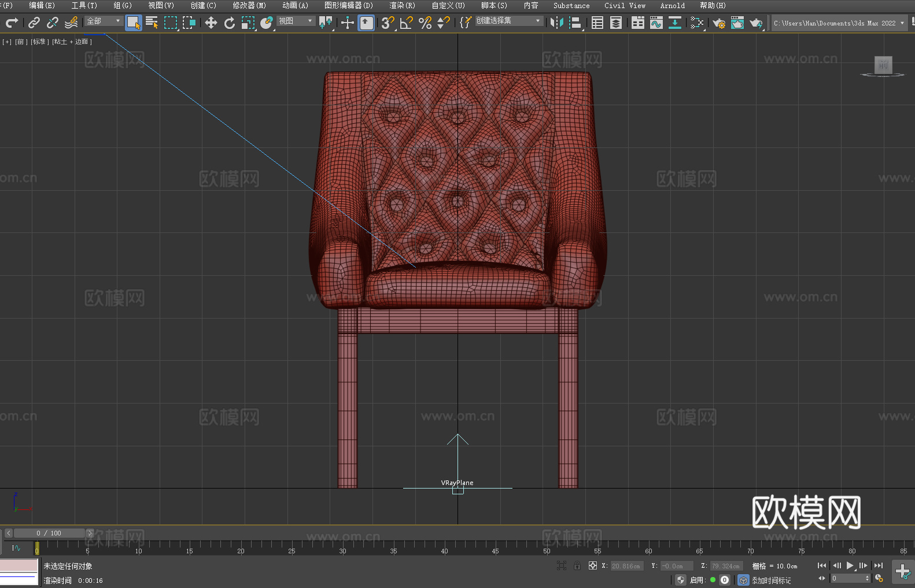Toggle keyboard shortcut override
The width and height of the screenshot is (915, 588).
[366, 23]
